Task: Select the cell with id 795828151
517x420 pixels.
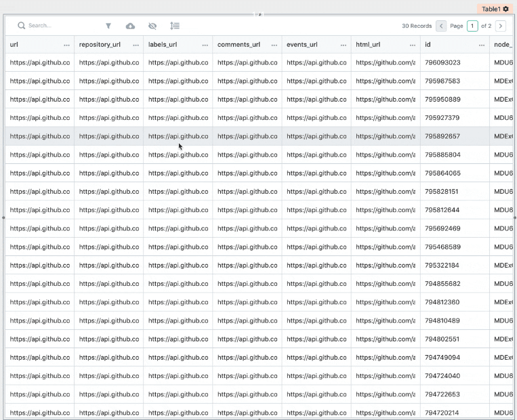Action: [455, 192]
